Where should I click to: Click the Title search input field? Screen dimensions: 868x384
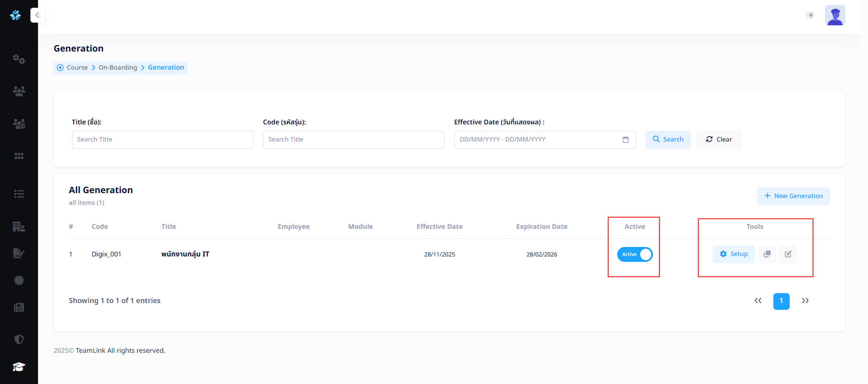[163, 140]
